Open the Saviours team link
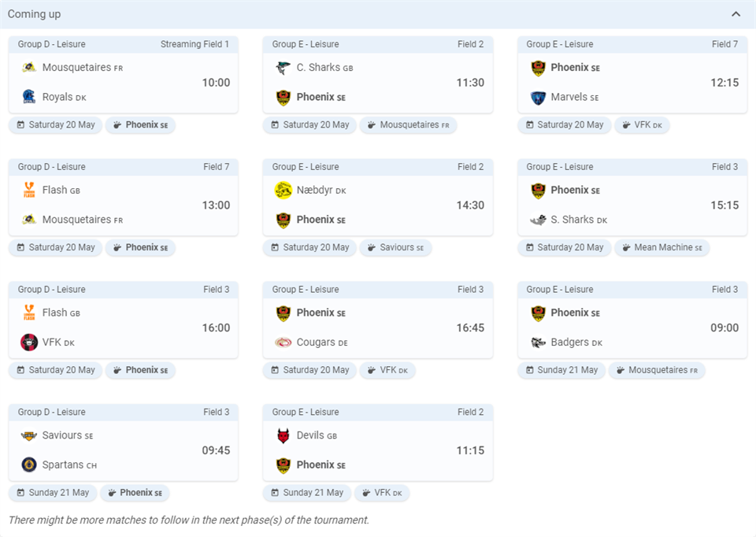Viewport: 756px width, 537px height. (x=61, y=435)
